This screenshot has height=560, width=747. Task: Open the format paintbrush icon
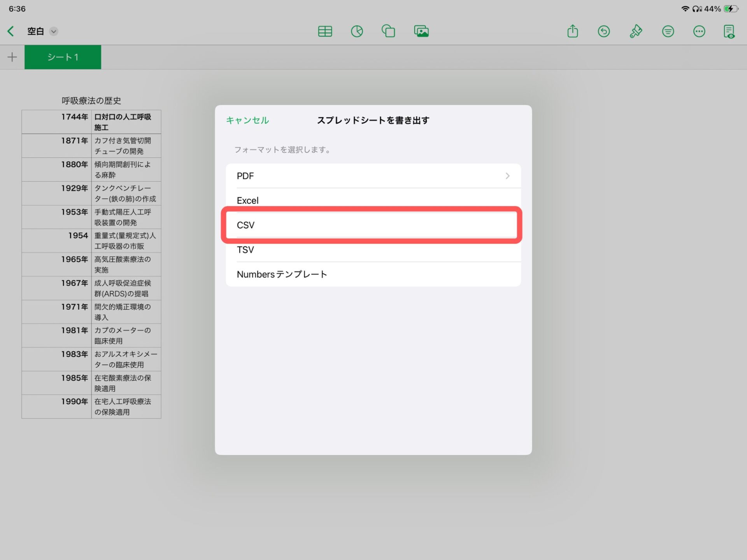pos(636,31)
